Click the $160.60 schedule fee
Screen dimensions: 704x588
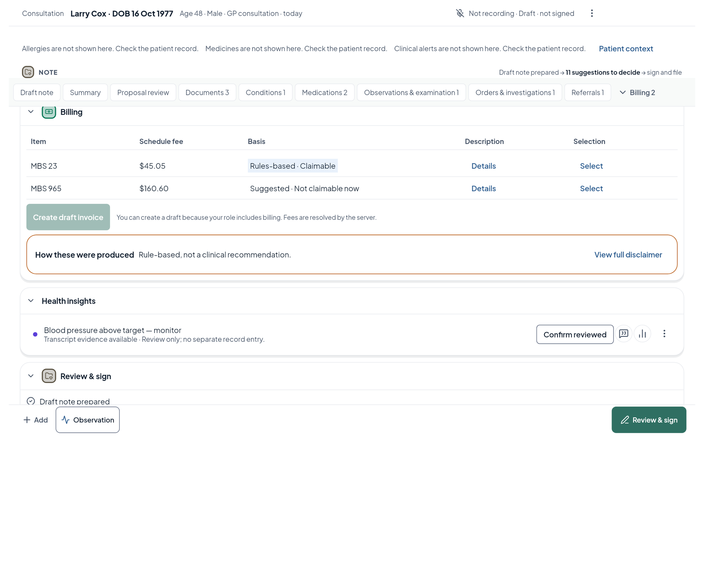tap(154, 188)
